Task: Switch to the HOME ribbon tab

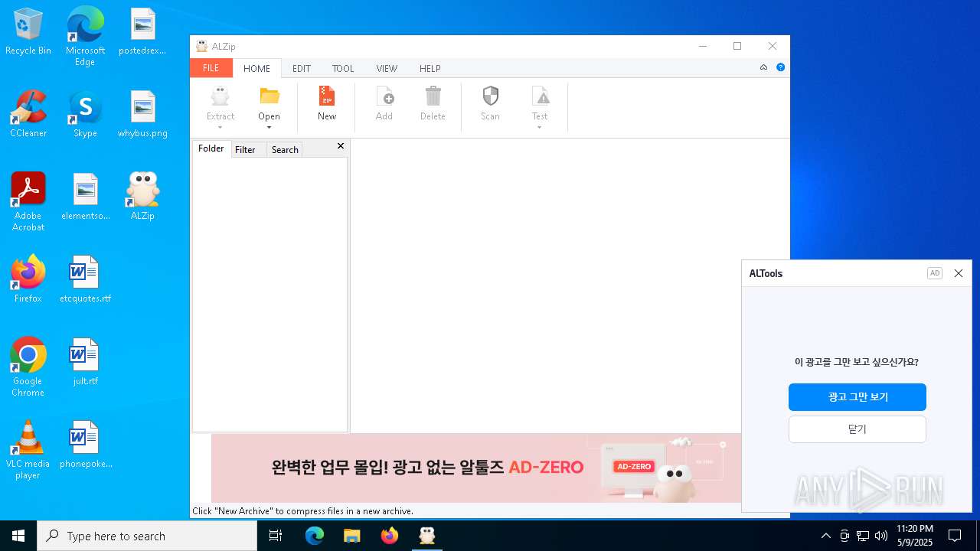Action: click(256, 68)
